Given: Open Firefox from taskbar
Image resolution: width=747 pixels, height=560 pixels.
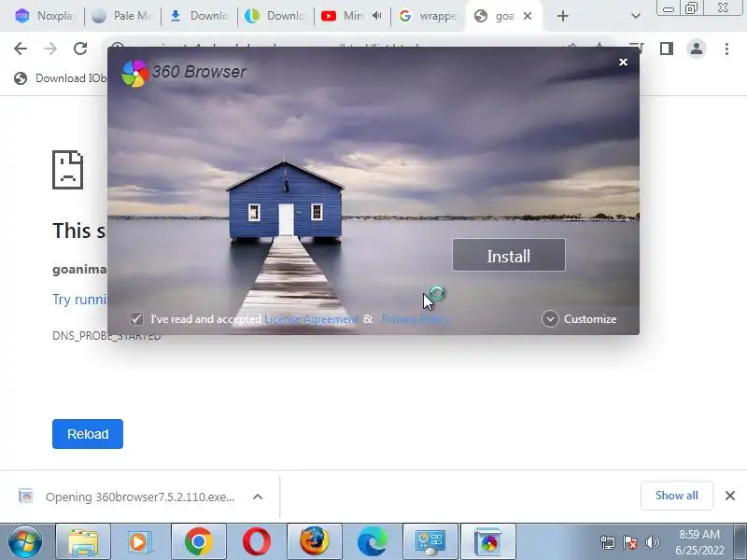Looking at the screenshot, I should pyautogui.click(x=315, y=541).
